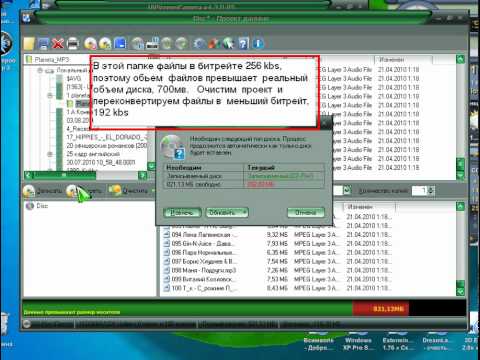Click the yellow disc toolbar icon
Viewport: 480px width, 360px height.
[x=105, y=44]
